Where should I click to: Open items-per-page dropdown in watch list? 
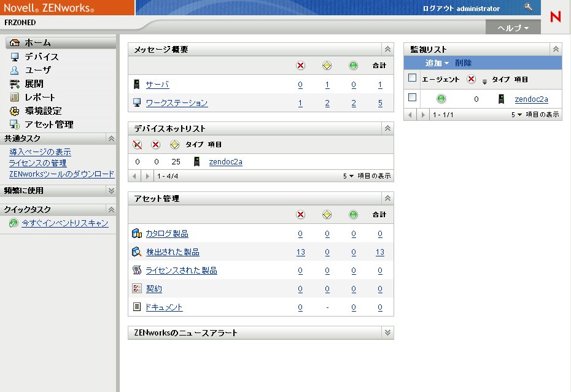[x=517, y=115]
